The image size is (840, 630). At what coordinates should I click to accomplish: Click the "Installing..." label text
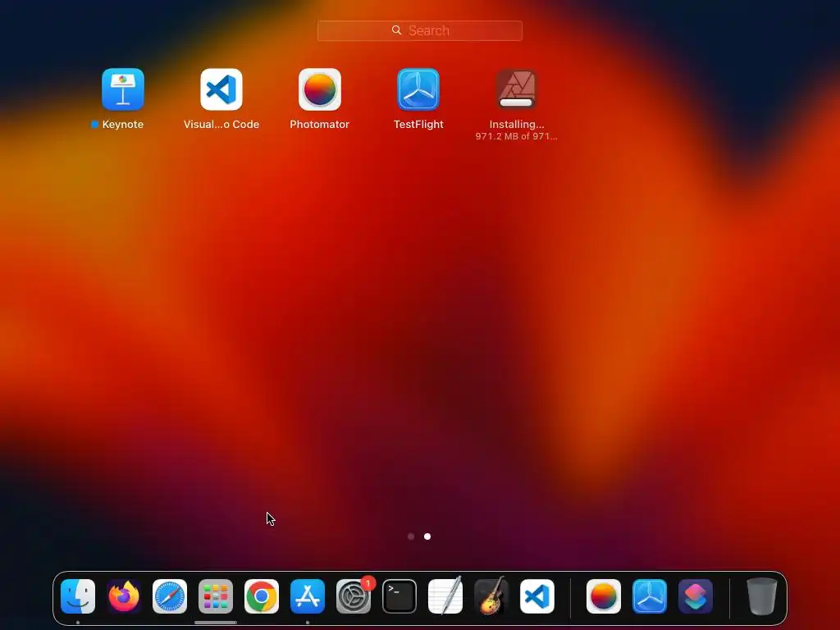pyautogui.click(x=517, y=125)
